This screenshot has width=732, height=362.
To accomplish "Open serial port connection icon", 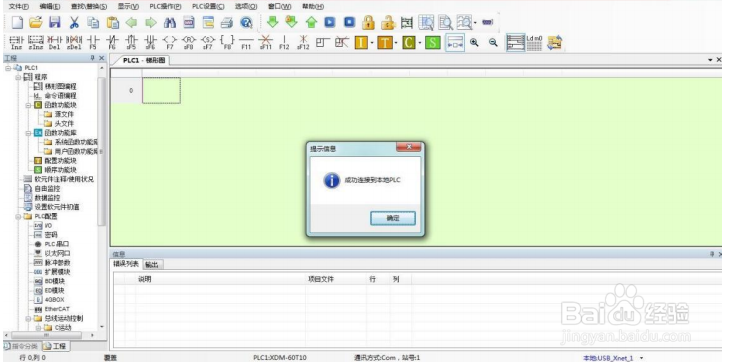I will [x=487, y=22].
